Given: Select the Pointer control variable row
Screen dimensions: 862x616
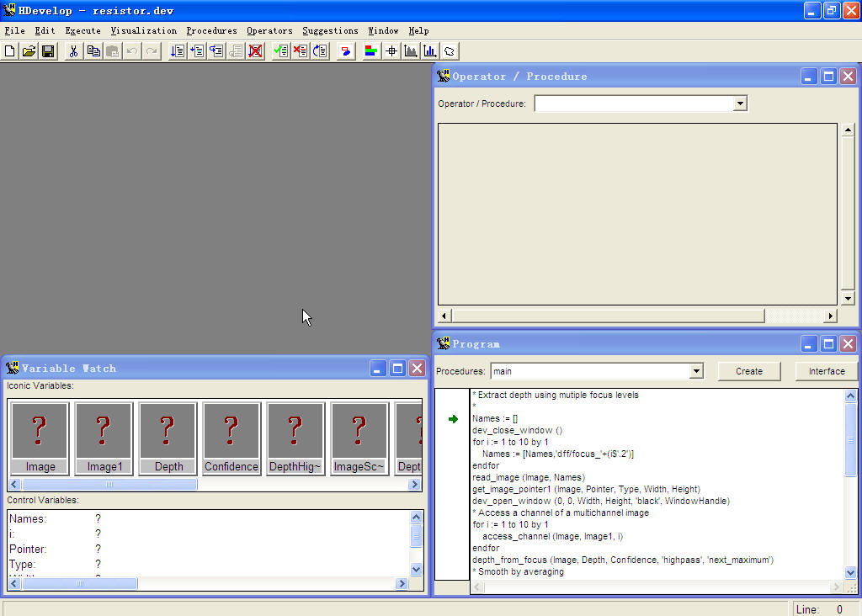Looking at the screenshot, I should click(209, 549).
